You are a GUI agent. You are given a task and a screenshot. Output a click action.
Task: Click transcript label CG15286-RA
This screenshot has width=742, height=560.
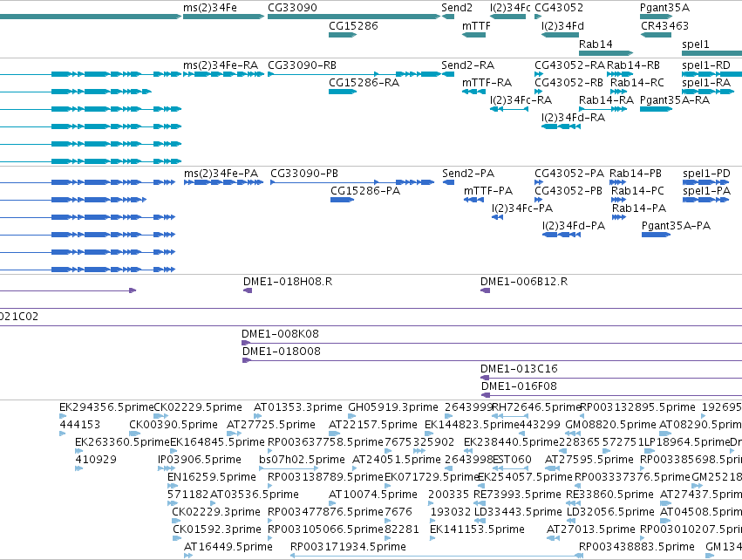[364, 82]
